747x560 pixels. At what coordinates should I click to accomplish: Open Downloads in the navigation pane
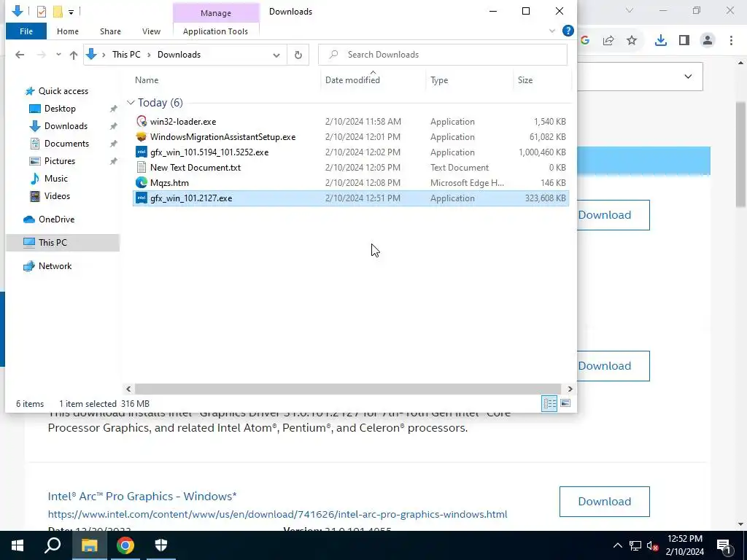click(x=66, y=126)
